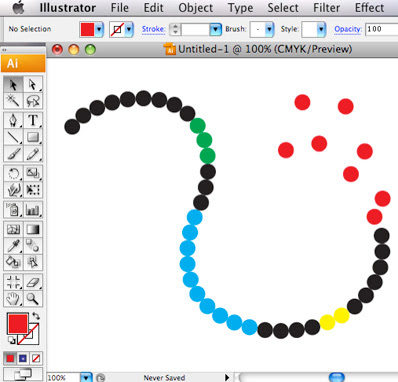Viewport: 398px width, 382px height.
Task: Open the Filter menu
Action: [x=326, y=8]
